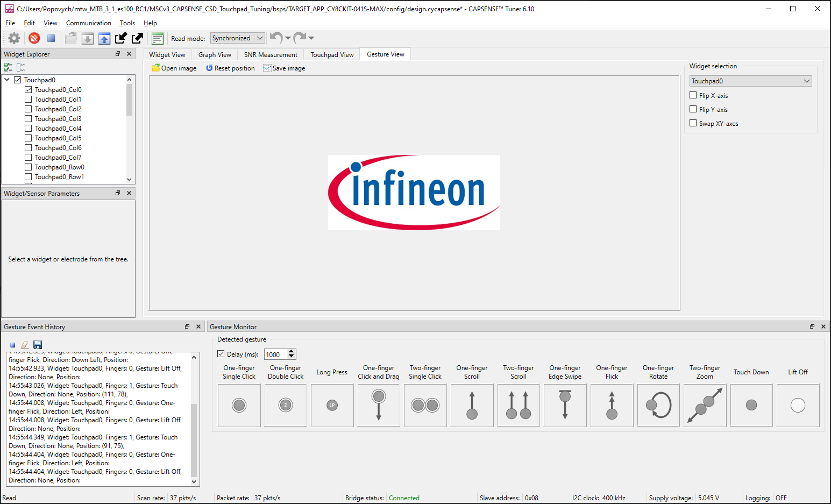Viewport: 831px width, 504px height.
Task: Click the green logging window toolbar icon
Action: [x=158, y=38]
